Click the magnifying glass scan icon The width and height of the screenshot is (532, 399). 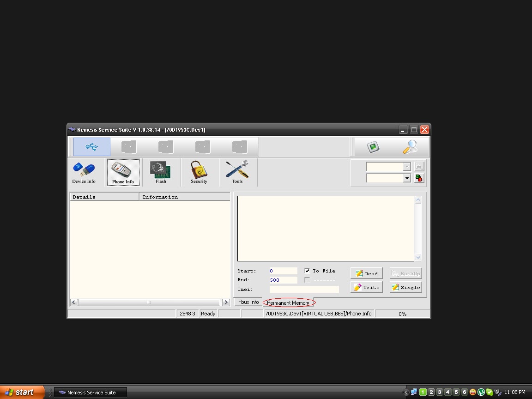[410, 146]
